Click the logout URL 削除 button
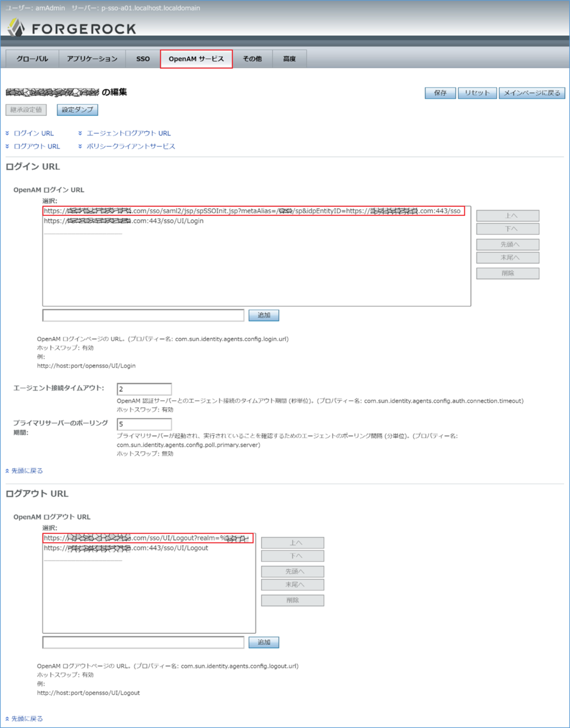The height and width of the screenshot is (728, 570). 293,600
